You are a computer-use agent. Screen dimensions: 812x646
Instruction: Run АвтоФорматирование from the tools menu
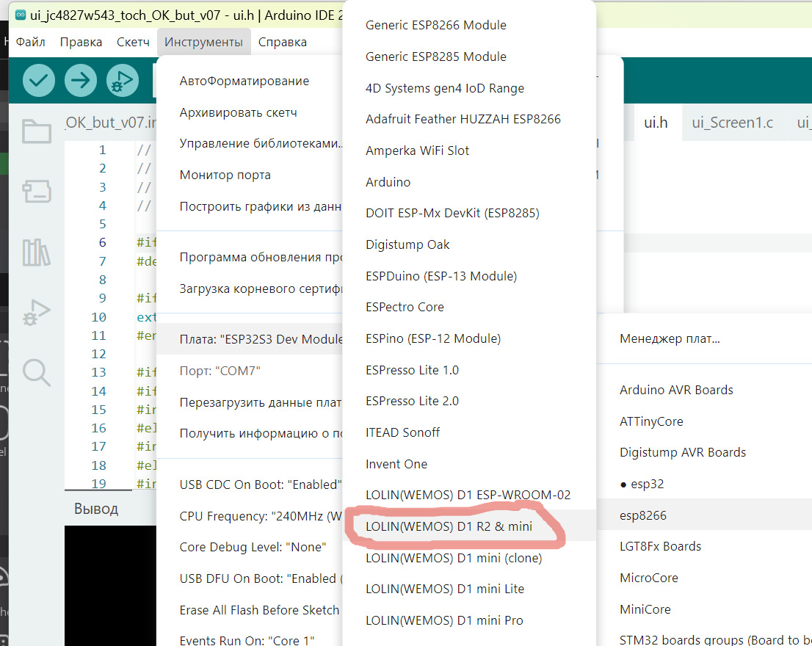tap(244, 81)
